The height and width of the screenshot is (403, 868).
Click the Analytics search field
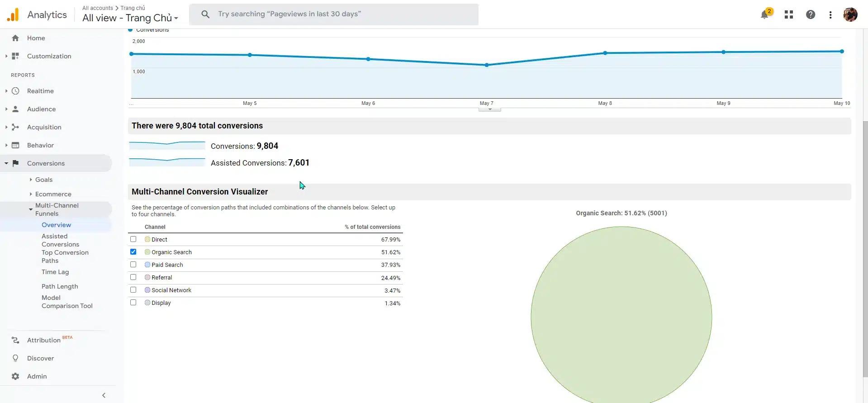pos(334,14)
